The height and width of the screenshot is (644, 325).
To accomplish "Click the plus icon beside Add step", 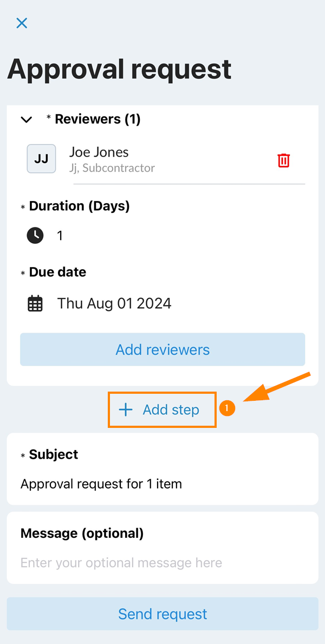I will click(126, 410).
